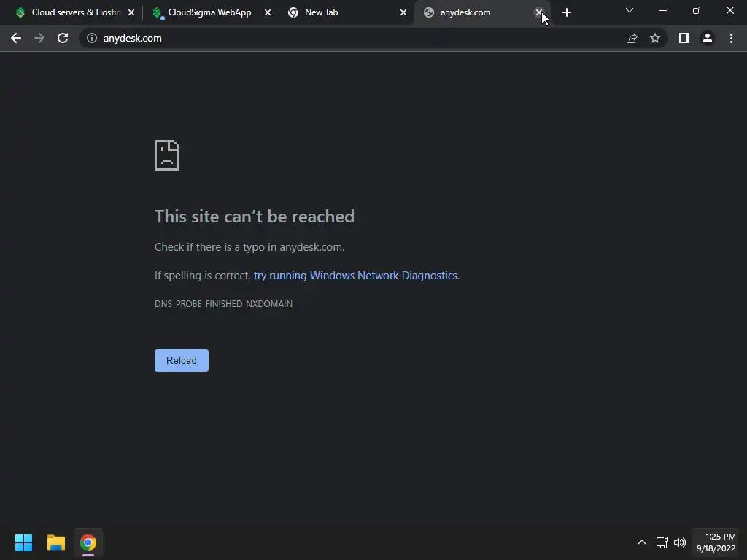The image size is (747, 560).
Task: Open the volume tray icon
Action: pos(680,542)
